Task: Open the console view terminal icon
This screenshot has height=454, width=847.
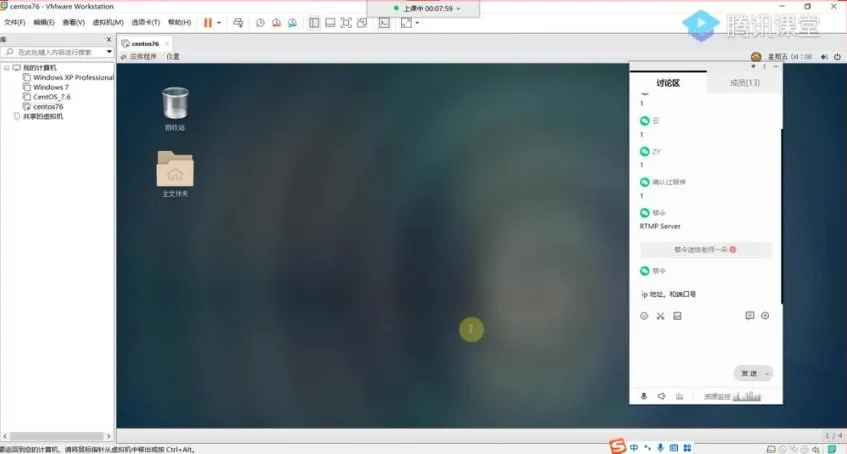Action: tap(383, 22)
